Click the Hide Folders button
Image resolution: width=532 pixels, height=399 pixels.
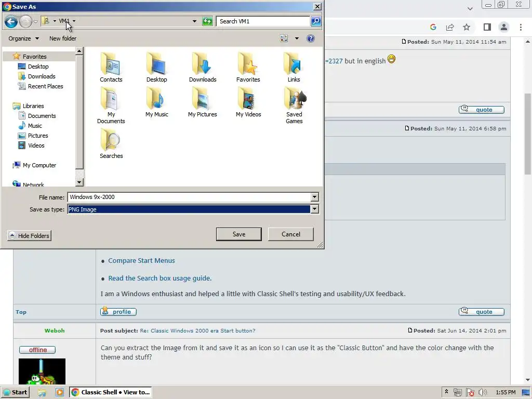(x=29, y=235)
